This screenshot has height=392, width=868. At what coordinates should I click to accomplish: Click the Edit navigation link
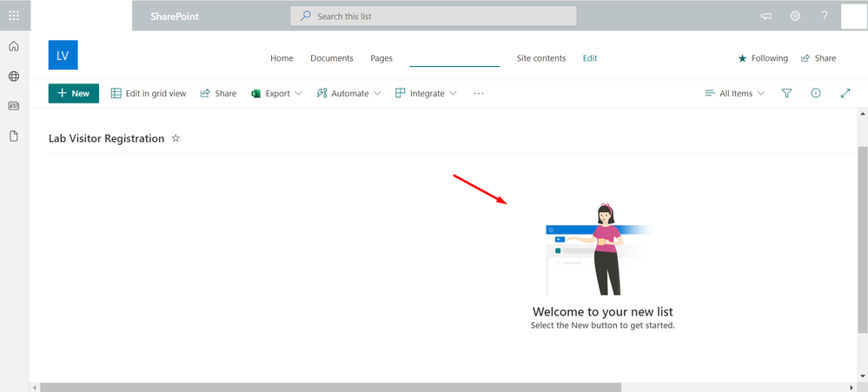click(590, 58)
